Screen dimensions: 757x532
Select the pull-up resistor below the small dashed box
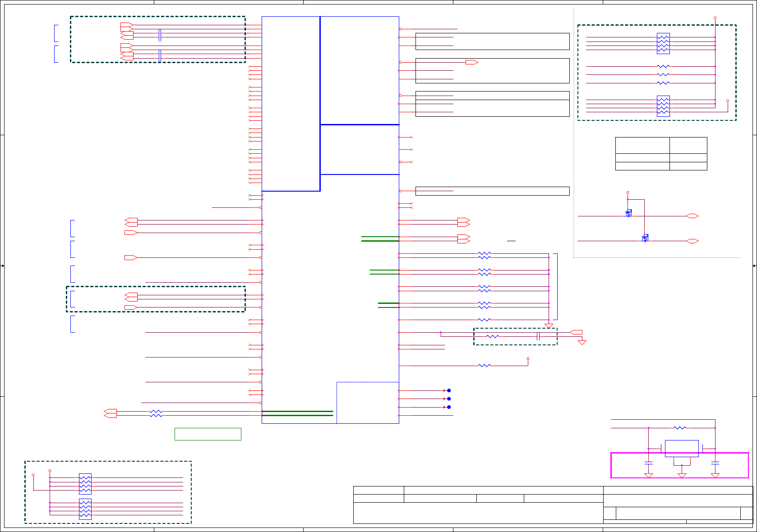pos(485,366)
